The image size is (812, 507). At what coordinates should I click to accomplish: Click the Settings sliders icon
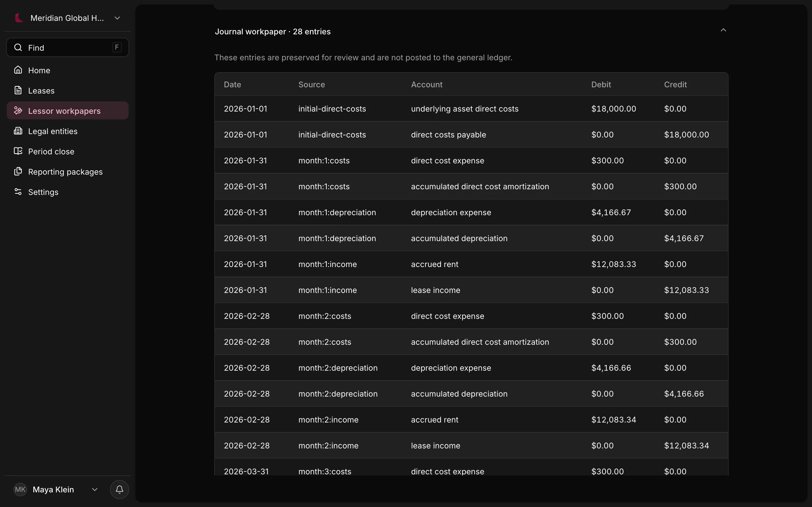click(x=18, y=192)
